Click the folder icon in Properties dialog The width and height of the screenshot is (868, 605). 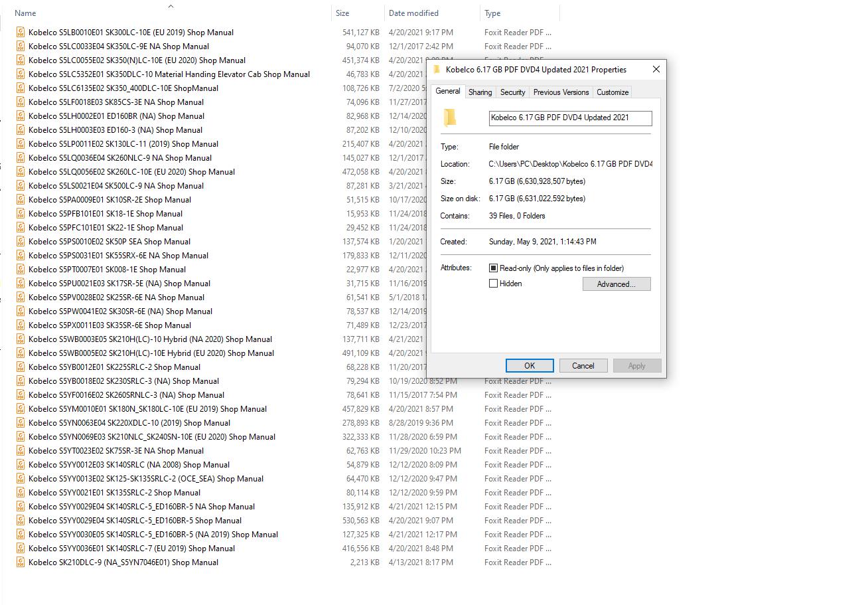tap(450, 118)
